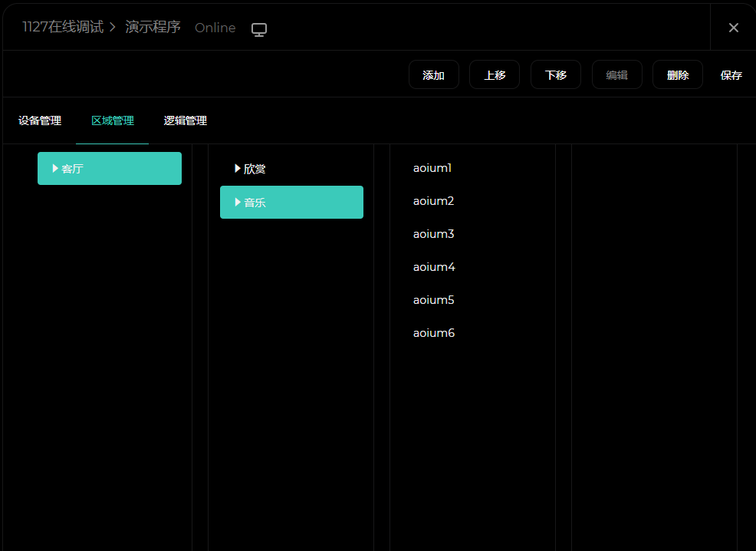Click the 下移 button

[x=555, y=74]
